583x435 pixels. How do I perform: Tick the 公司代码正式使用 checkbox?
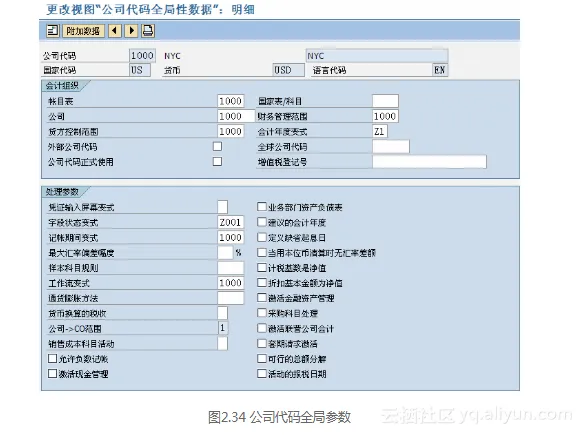tap(218, 161)
